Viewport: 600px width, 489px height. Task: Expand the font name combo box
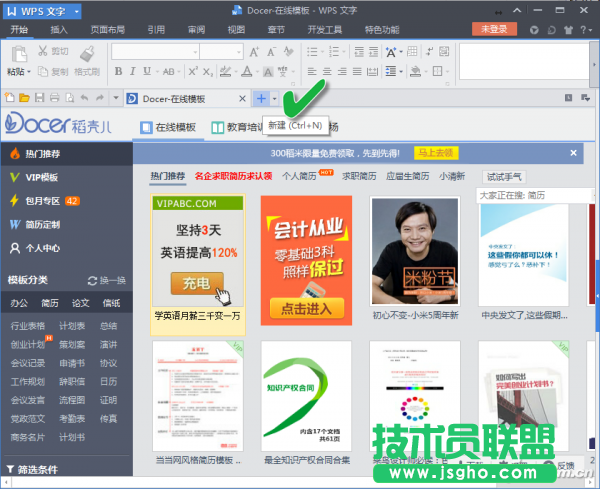tap(192, 51)
